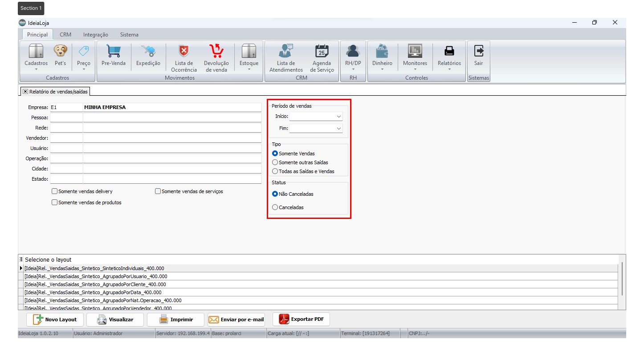Click the Expedição hand truck icon

coord(148,52)
